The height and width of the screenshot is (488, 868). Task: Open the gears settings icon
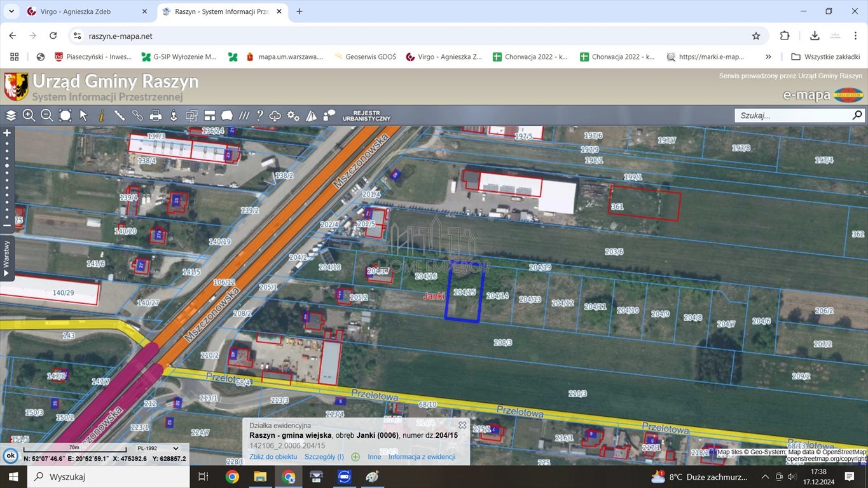(x=293, y=115)
